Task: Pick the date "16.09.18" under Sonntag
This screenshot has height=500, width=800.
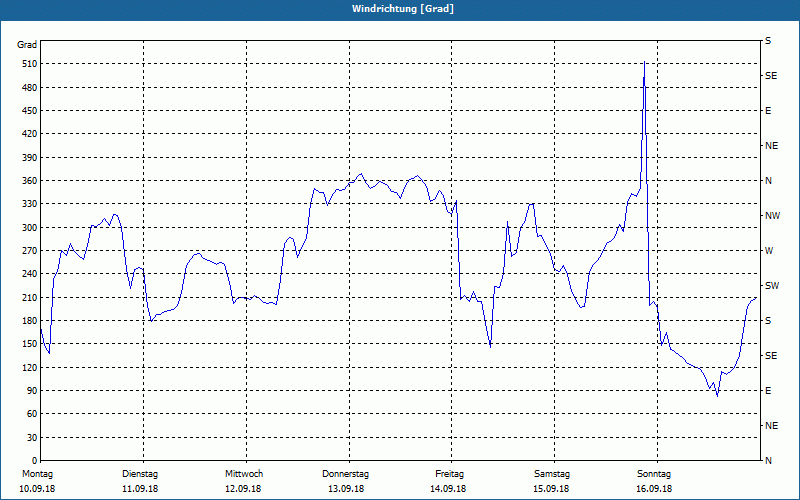Action: [x=654, y=489]
